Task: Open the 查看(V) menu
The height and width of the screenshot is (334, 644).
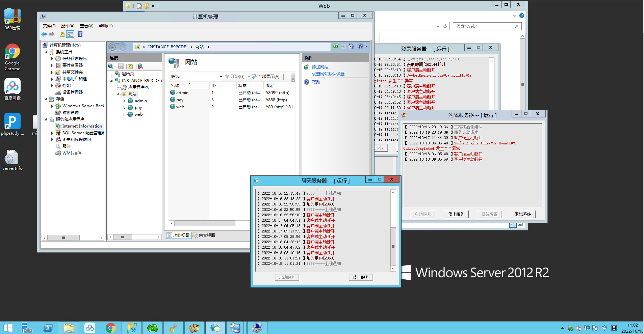Action: tap(86, 26)
